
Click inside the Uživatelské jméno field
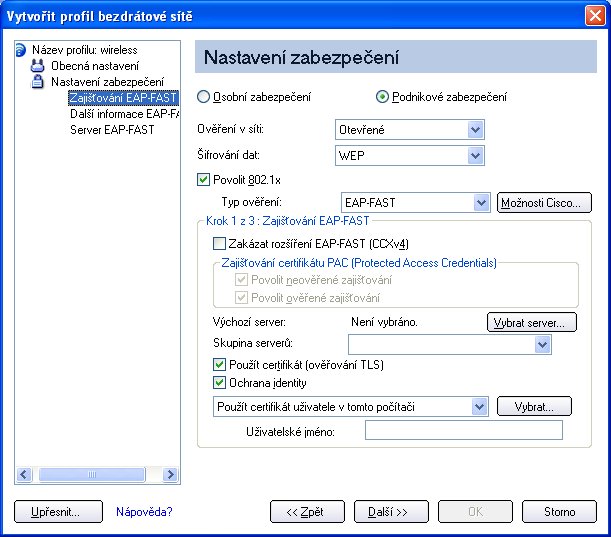click(464, 430)
